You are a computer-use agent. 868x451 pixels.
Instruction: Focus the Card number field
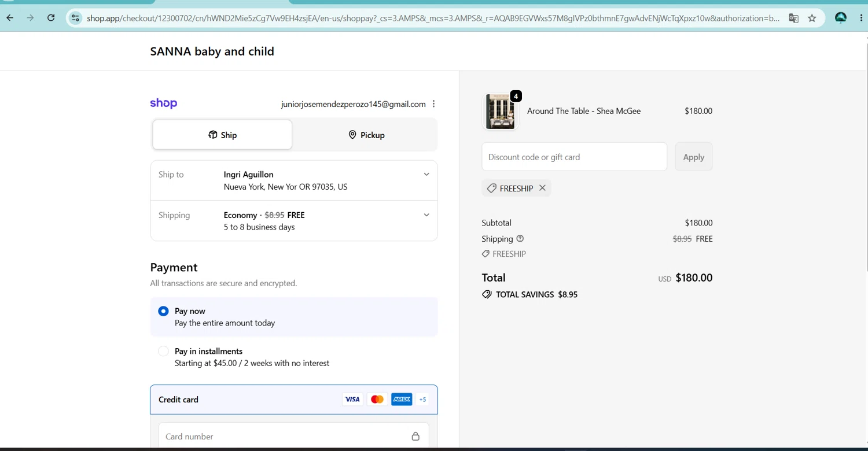294,437
